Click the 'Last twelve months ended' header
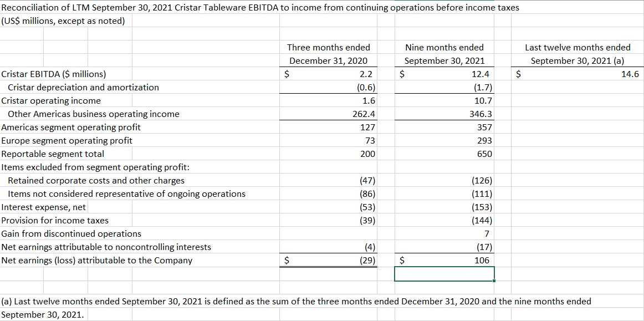Image resolution: width=644 pixels, height=321 pixels. point(577,48)
